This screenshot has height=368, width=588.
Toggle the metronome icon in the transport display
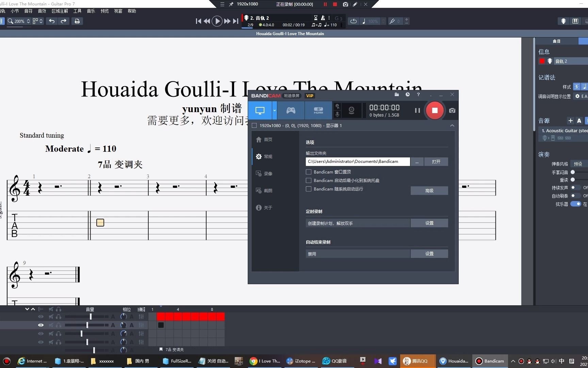(323, 18)
